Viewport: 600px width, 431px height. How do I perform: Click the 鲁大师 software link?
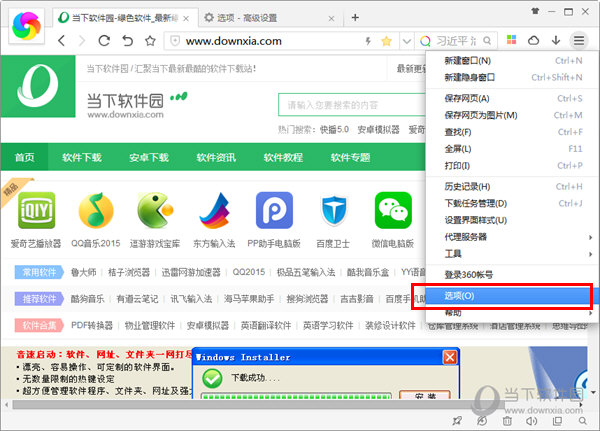tap(83, 272)
